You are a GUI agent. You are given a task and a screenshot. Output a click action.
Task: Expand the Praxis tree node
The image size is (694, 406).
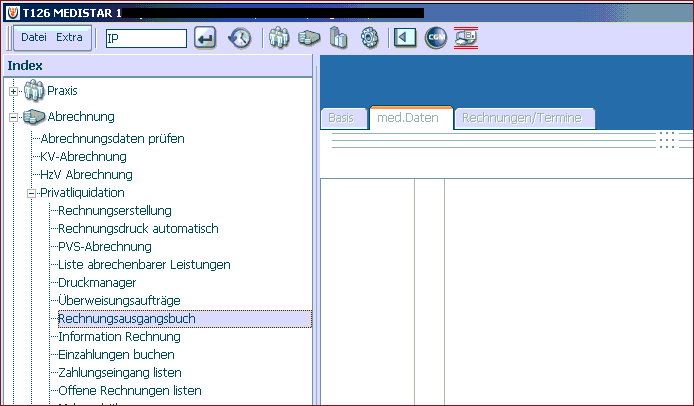click(14, 92)
